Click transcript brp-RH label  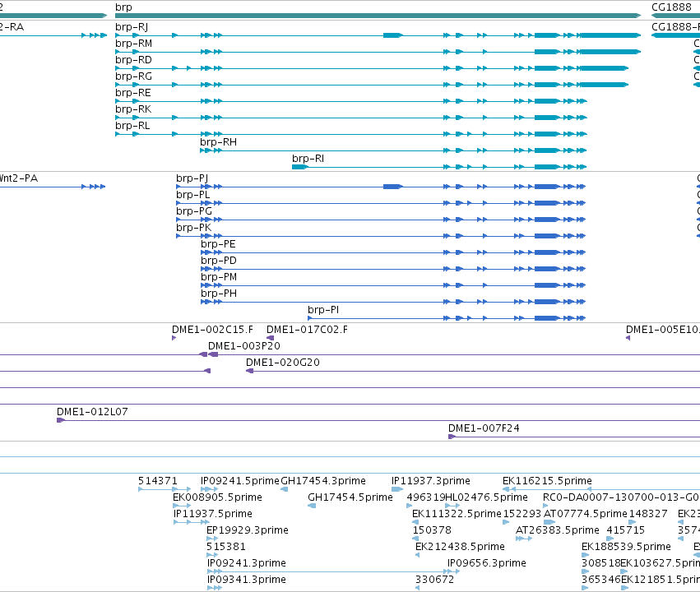point(218,142)
